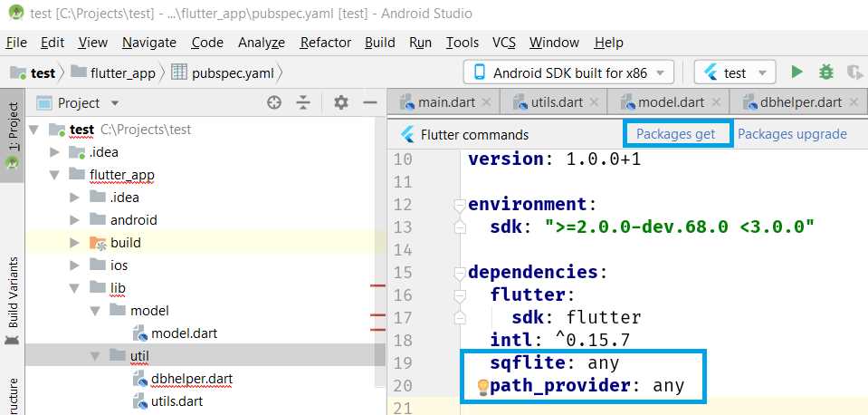Collapse the model folder

point(95,311)
